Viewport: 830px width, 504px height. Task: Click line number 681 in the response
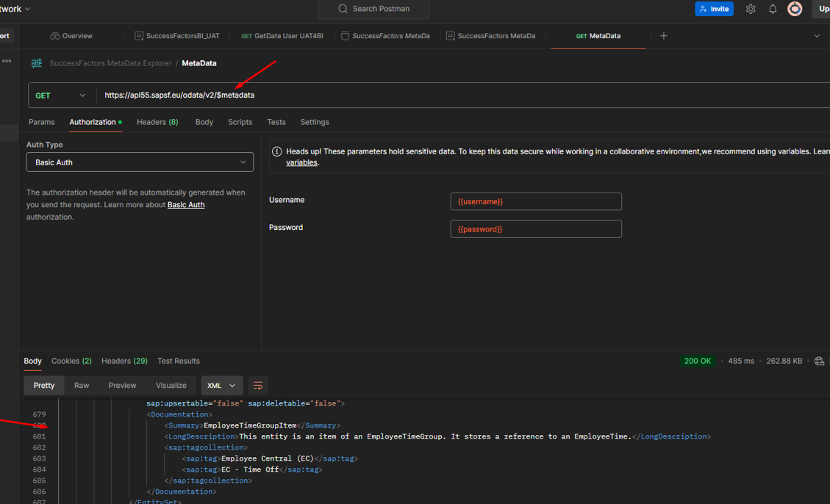point(39,437)
